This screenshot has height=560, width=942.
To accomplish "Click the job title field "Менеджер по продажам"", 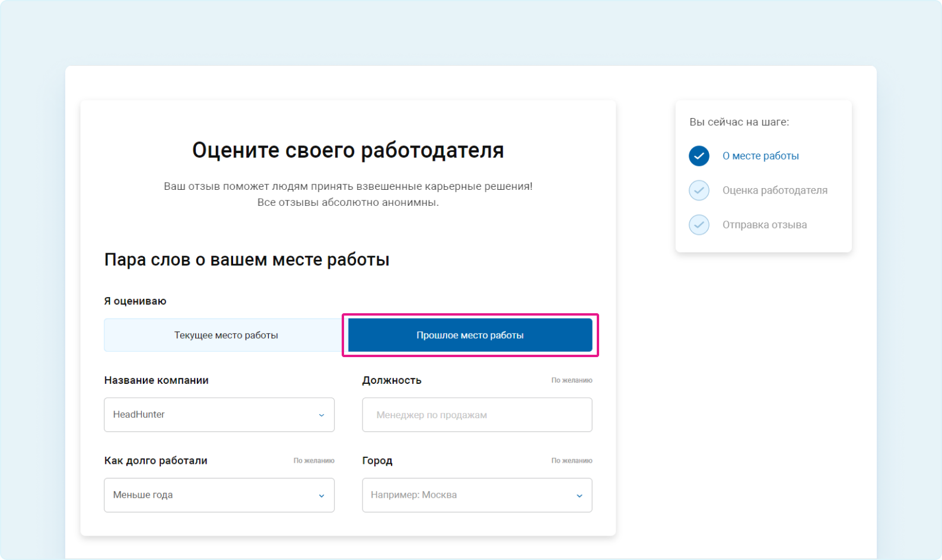I will [x=477, y=415].
